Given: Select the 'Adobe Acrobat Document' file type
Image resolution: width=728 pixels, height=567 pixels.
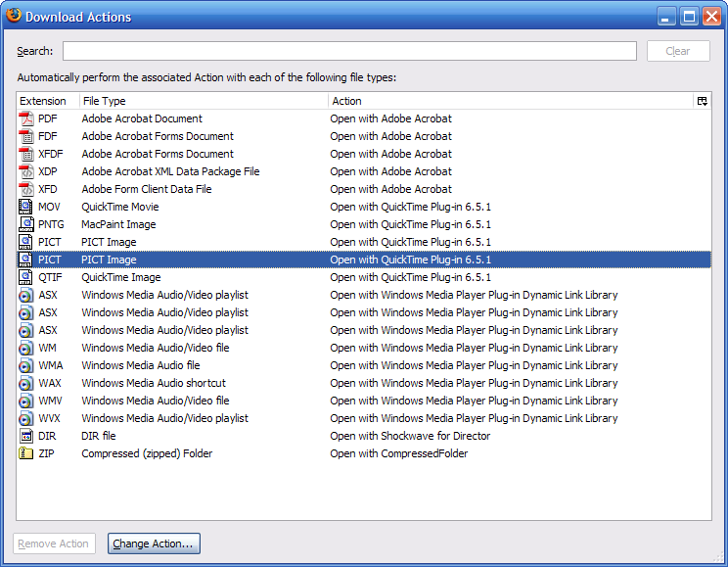Looking at the screenshot, I should 142,118.
